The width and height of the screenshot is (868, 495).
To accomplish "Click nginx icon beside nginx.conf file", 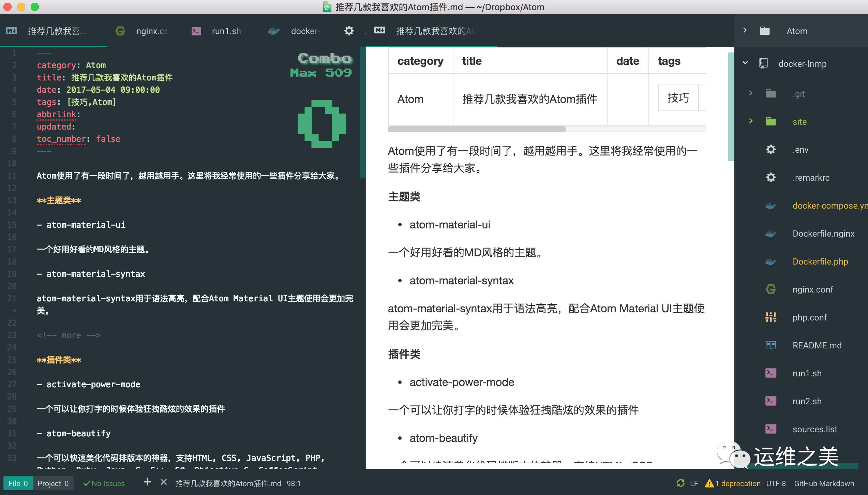I will pos(771,289).
